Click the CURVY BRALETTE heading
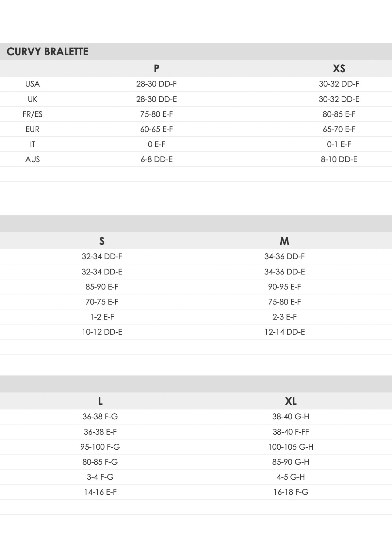The height and width of the screenshot is (549, 392). point(47,52)
